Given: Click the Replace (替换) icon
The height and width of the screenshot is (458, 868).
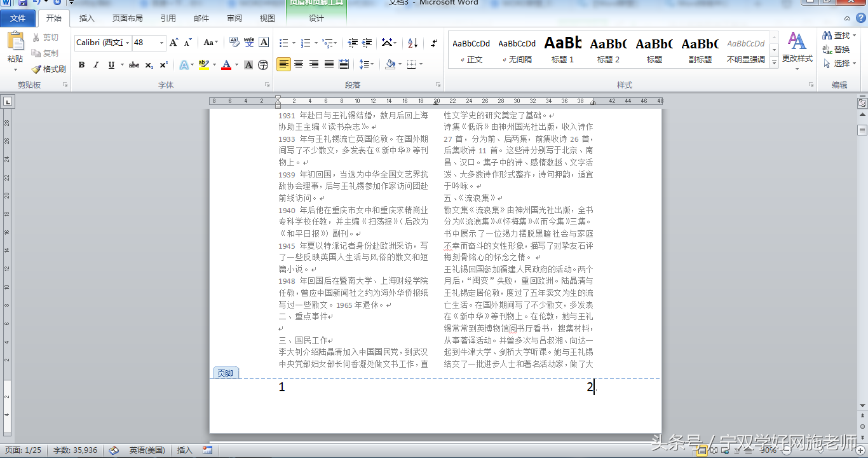Looking at the screenshot, I should (836, 50).
